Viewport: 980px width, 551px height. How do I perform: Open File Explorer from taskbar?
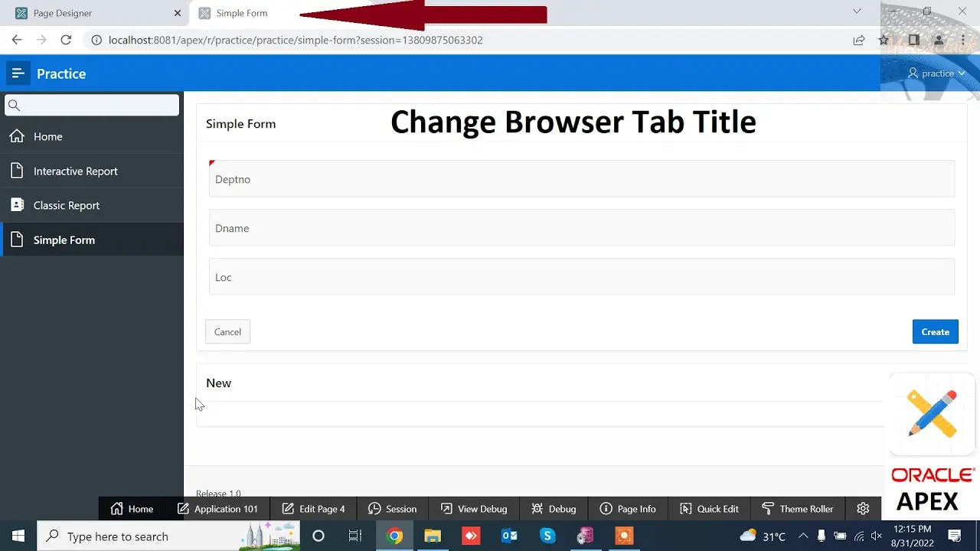[433, 536]
